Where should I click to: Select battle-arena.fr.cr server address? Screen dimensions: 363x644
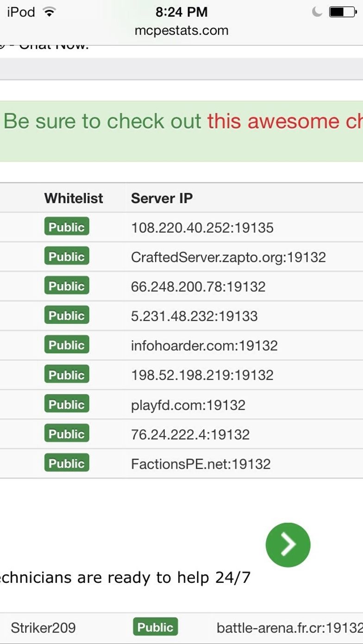tap(290, 628)
